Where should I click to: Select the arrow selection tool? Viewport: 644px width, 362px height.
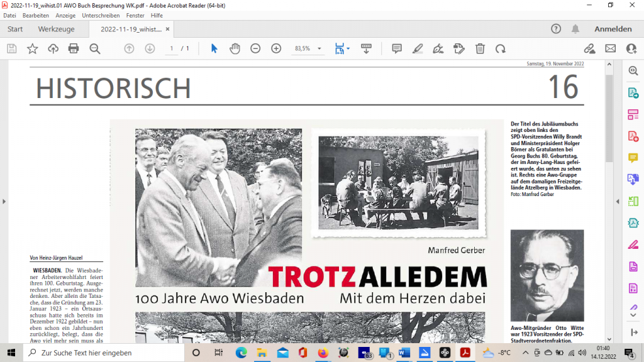pos(214,48)
